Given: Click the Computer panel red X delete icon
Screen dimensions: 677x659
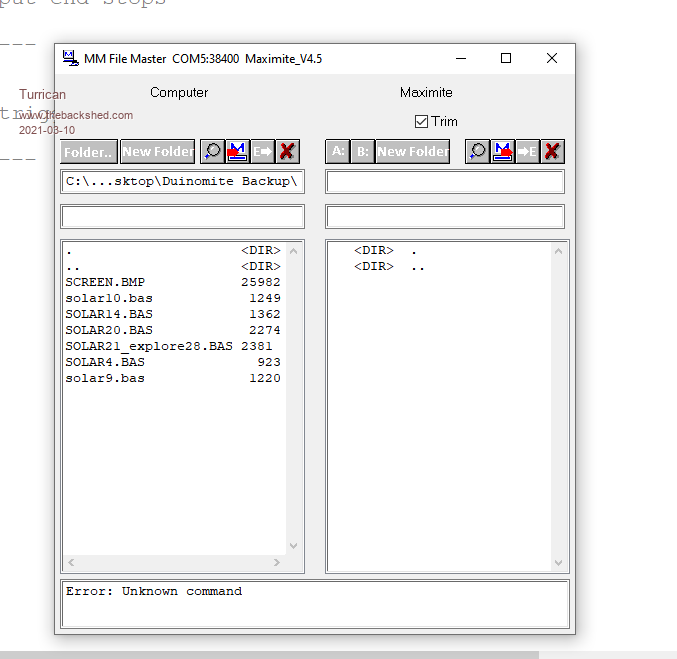Looking at the screenshot, I should [287, 151].
